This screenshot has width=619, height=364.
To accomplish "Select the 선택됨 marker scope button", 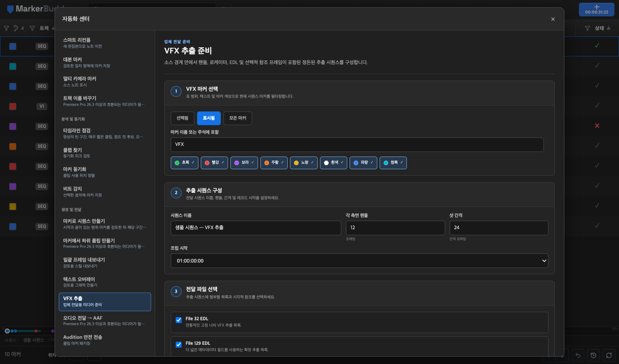I will [x=183, y=118].
